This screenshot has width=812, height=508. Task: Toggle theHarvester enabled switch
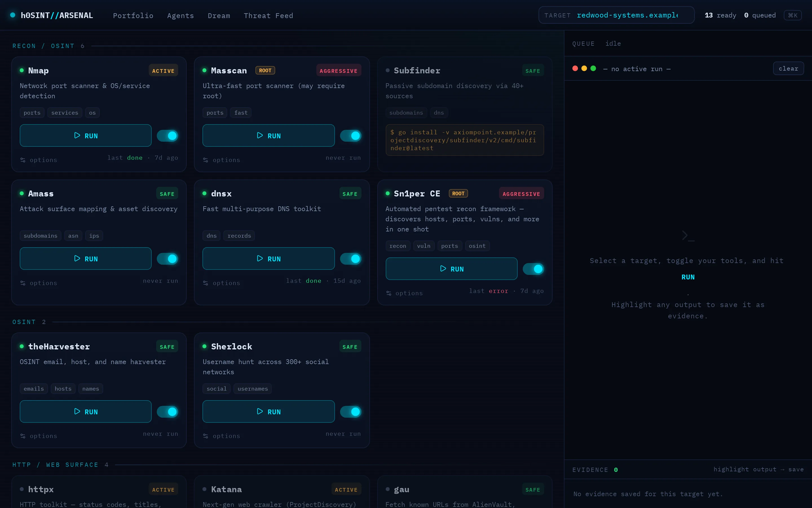pyautogui.click(x=167, y=411)
